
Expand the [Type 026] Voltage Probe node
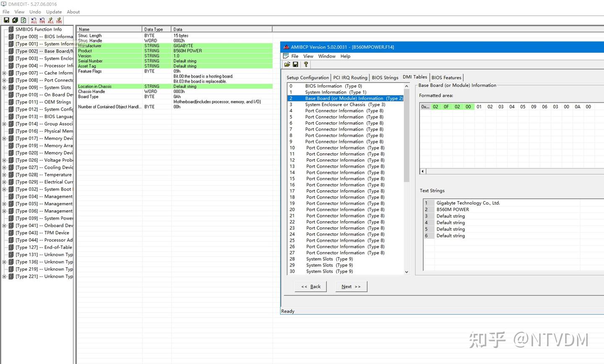4,160
